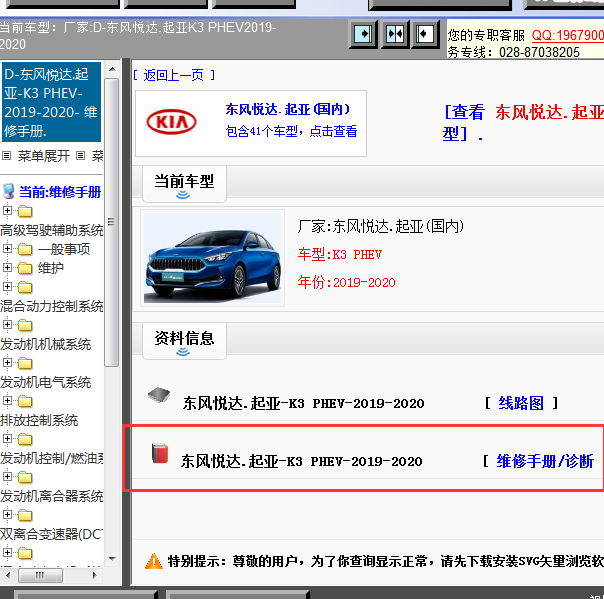
Task: Click the KIA logo image
Action: pos(171,122)
